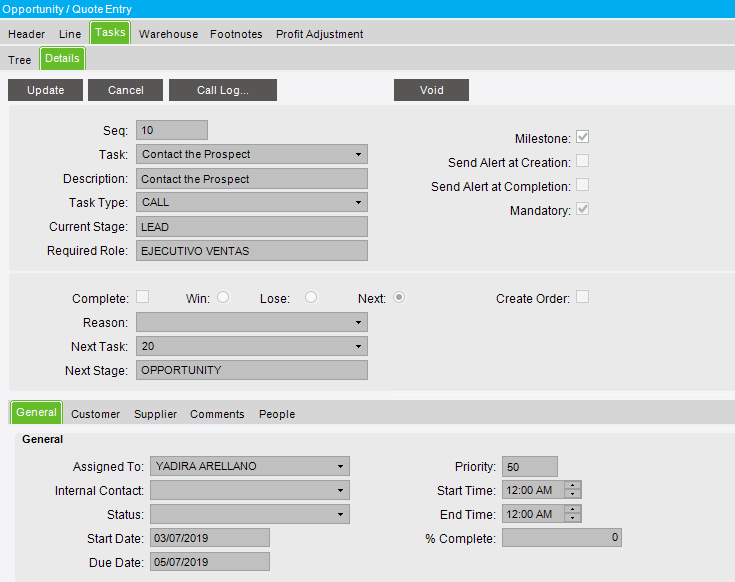Increase End Time with up arrow
Screen dimensions: 735x582
(x=573, y=509)
